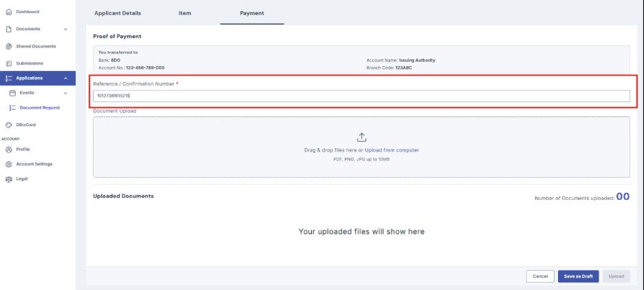
Task: Collapse the Applications section chevron
Action: (66, 78)
